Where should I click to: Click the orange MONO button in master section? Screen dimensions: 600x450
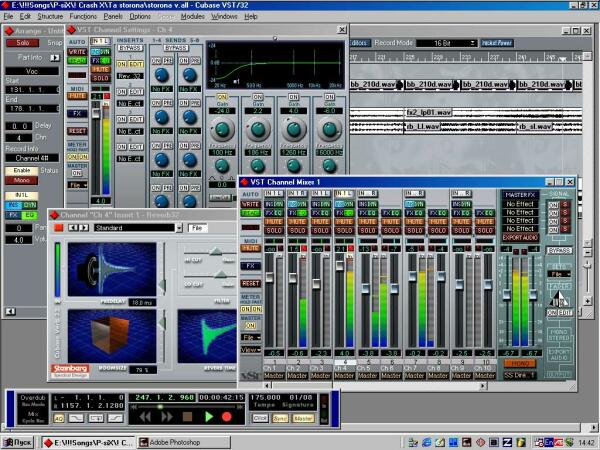(x=520, y=363)
